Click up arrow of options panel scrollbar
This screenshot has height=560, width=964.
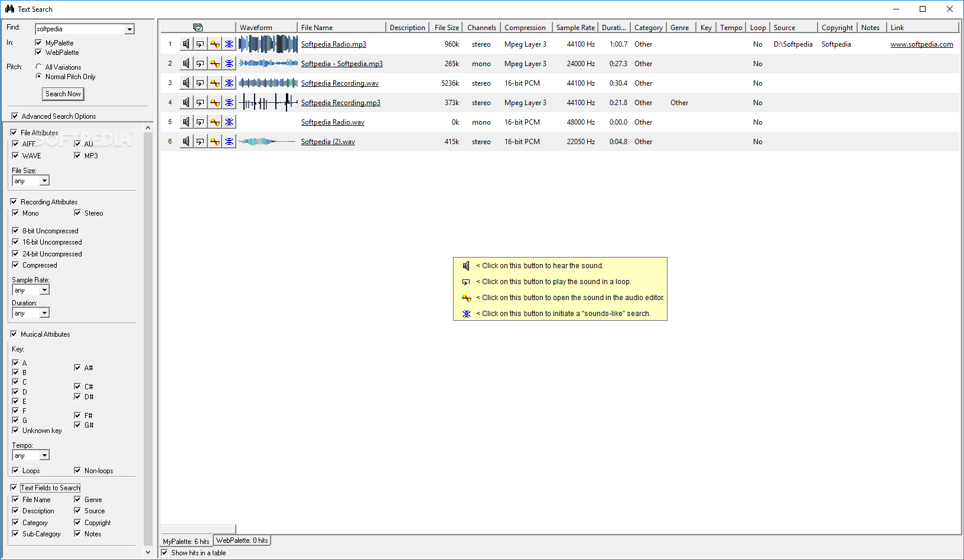coord(148,128)
